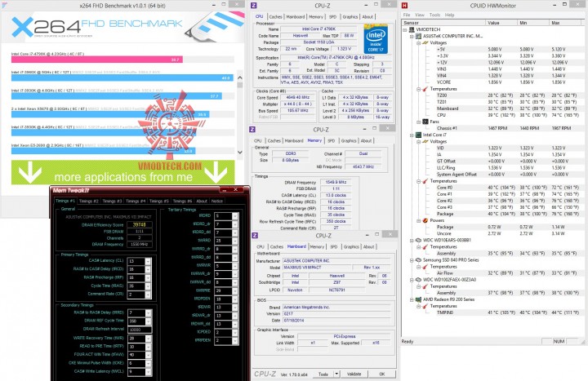The height and width of the screenshot is (381, 588).
Task: Click the drive icon beside WDC WD10EARS-003BB1
Action: 418,240
